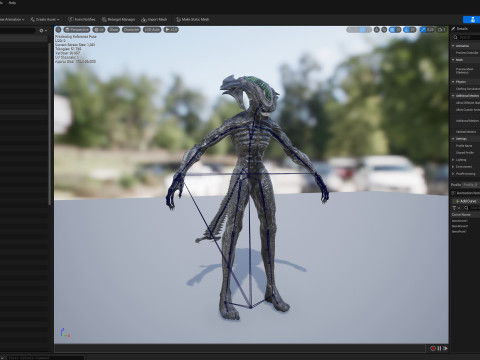Click the pause button in playback bar
The width and height of the screenshot is (480, 360).
pos(439,348)
